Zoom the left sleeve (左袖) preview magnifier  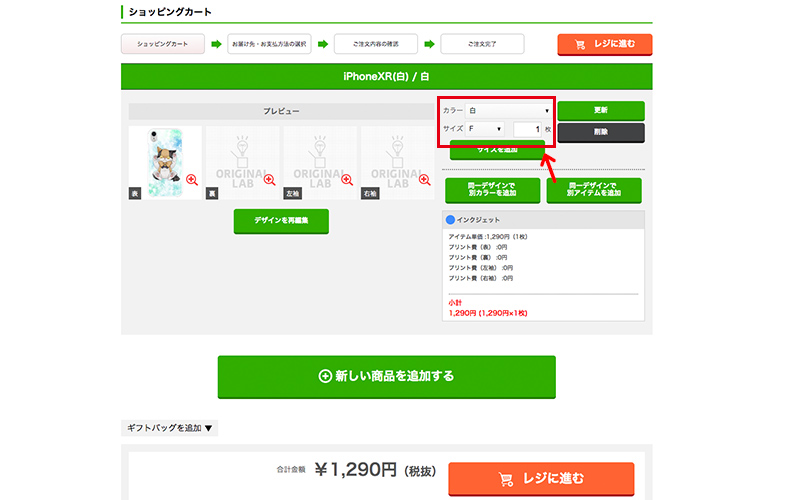tap(347, 180)
